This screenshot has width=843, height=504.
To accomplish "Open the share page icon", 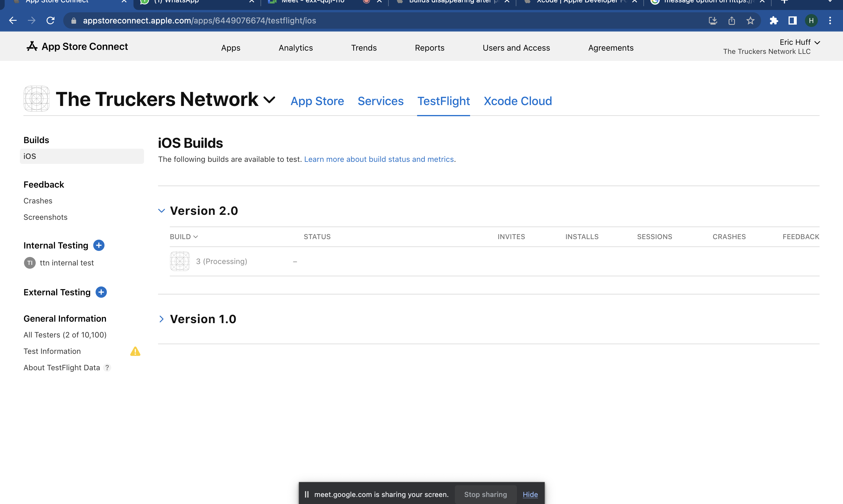I will [x=731, y=21].
